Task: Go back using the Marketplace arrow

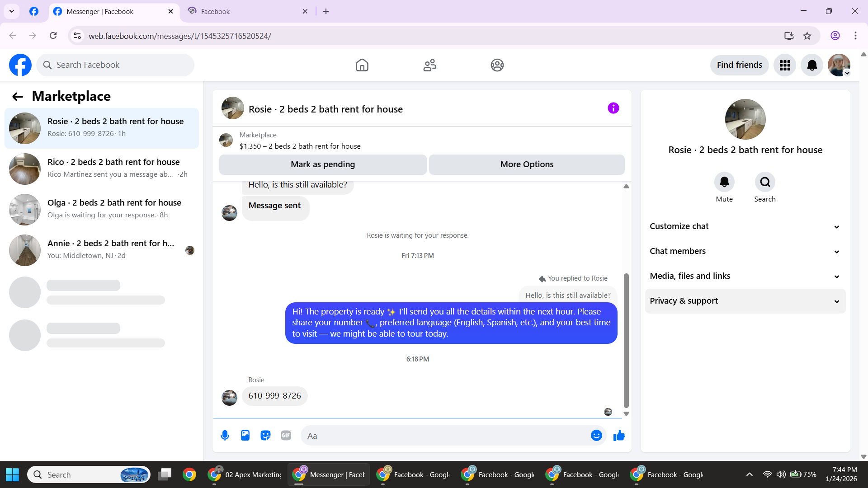Action: tap(18, 97)
